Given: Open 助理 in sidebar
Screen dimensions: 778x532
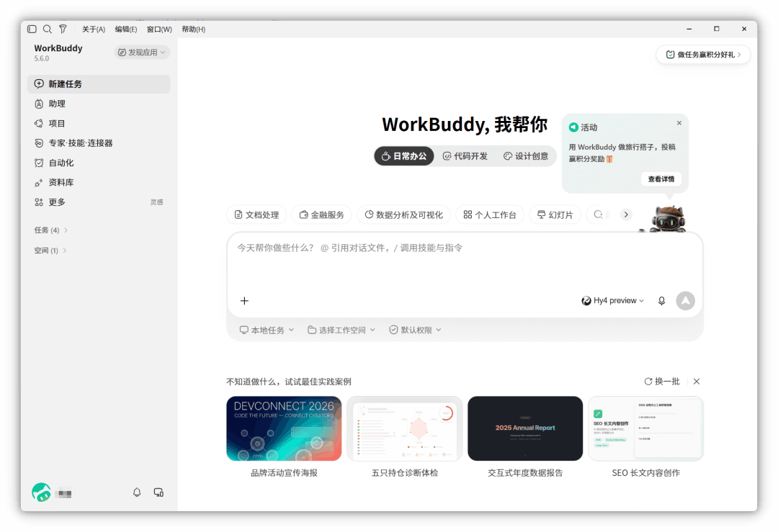Looking at the screenshot, I should coord(99,104).
